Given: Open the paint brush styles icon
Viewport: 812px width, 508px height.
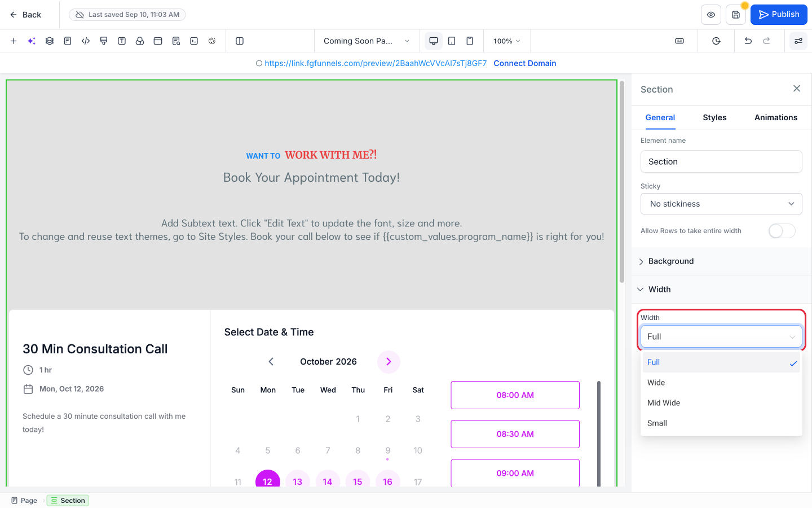Looking at the screenshot, I should (104, 41).
